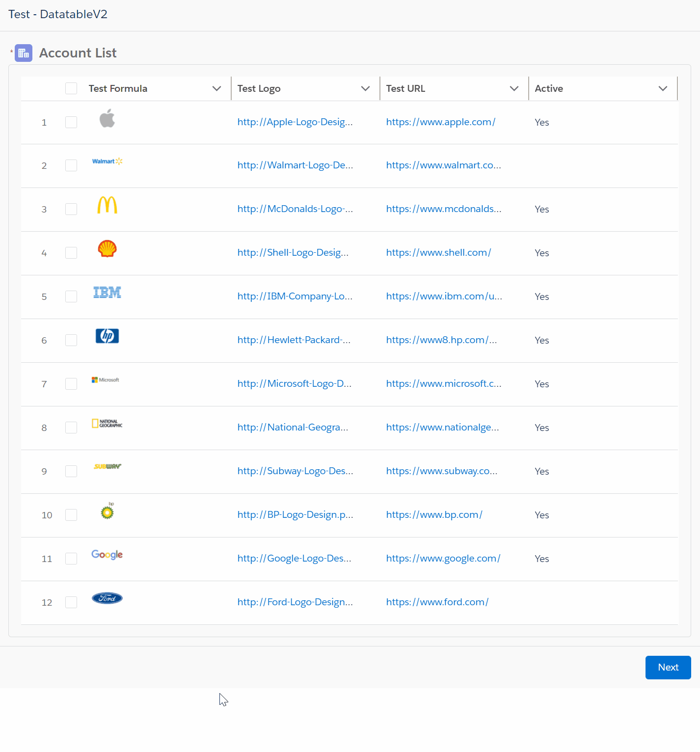Visit the www.subway.co... URL link

coord(442,471)
